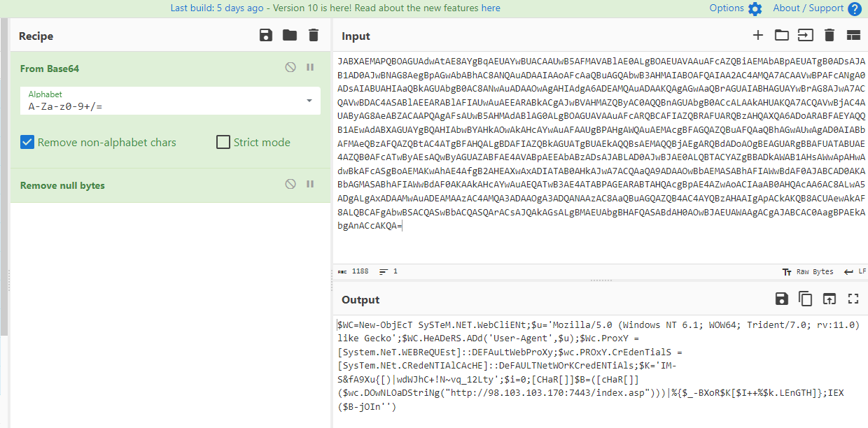Screen dimensions: 868x428
Task: Open the Alphabet dropdown
Action: pos(170,101)
